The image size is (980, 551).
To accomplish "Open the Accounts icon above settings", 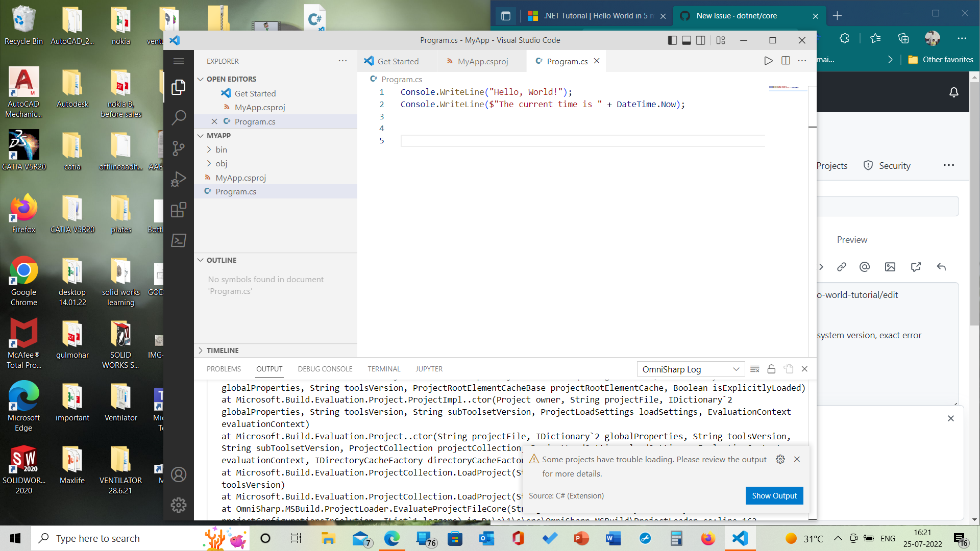I will pos(179,474).
